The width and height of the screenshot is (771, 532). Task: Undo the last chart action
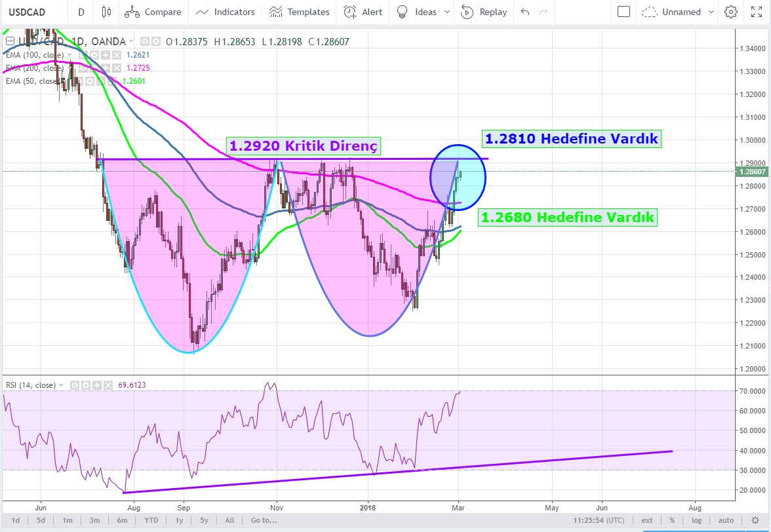[524, 12]
